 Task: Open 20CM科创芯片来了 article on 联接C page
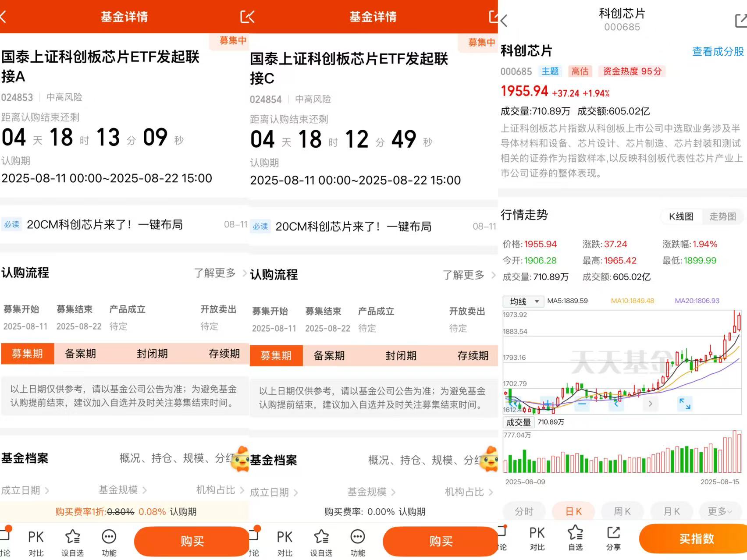click(x=353, y=227)
